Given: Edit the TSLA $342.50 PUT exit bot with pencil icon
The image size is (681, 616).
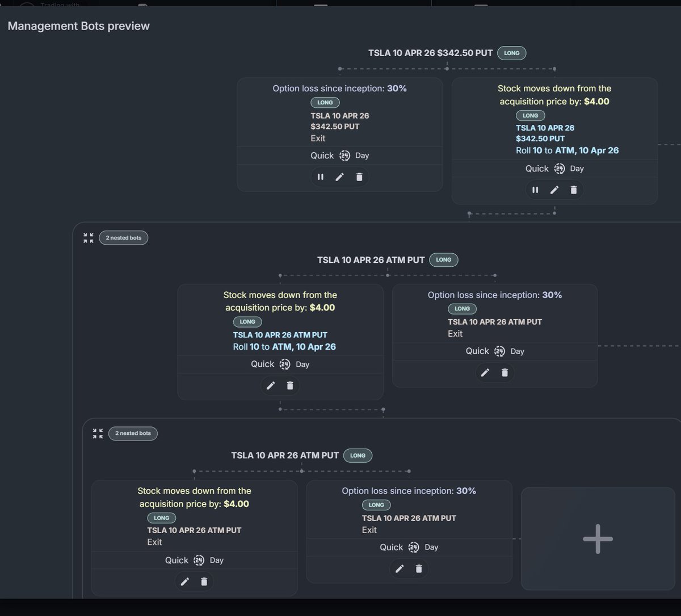Looking at the screenshot, I should point(339,177).
